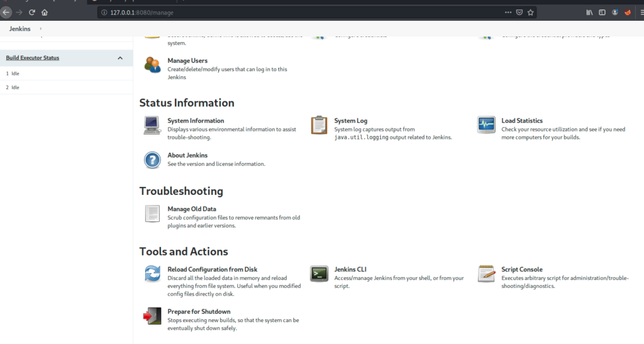Click the System Log clipboard icon
Image resolution: width=644 pixels, height=344 pixels.
(319, 125)
